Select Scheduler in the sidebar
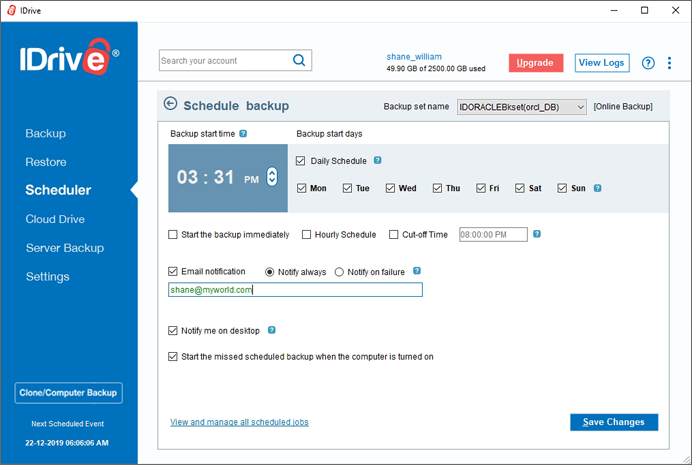 (58, 190)
